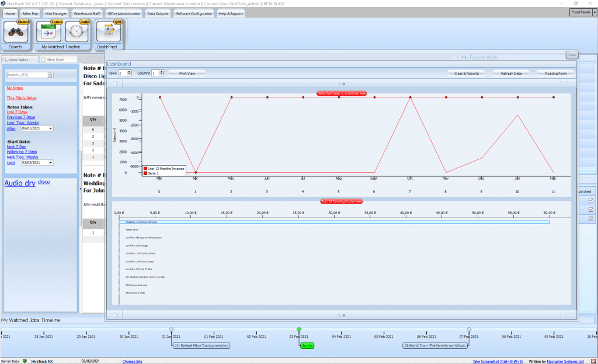Expand the Until date dropdown 03/03/2021
Screen dimensions: 598x364
tap(50, 163)
